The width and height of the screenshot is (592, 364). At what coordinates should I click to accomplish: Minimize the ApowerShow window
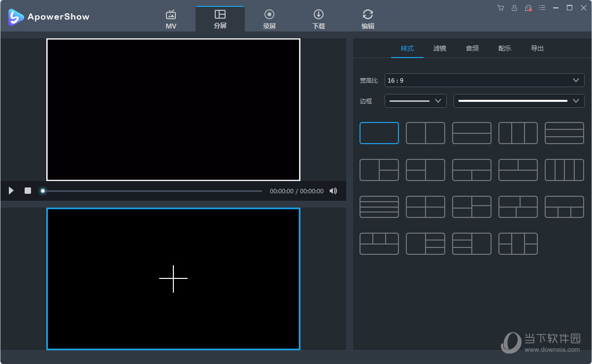click(556, 8)
